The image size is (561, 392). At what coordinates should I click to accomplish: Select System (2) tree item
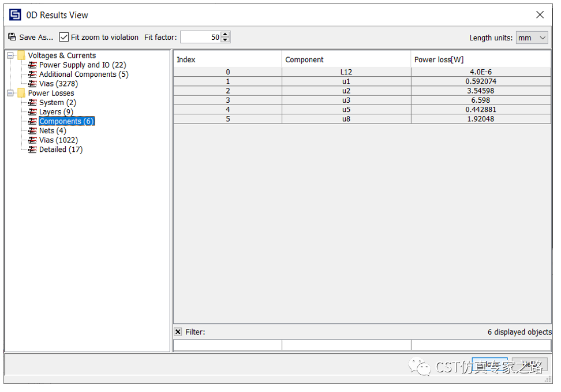pos(58,102)
